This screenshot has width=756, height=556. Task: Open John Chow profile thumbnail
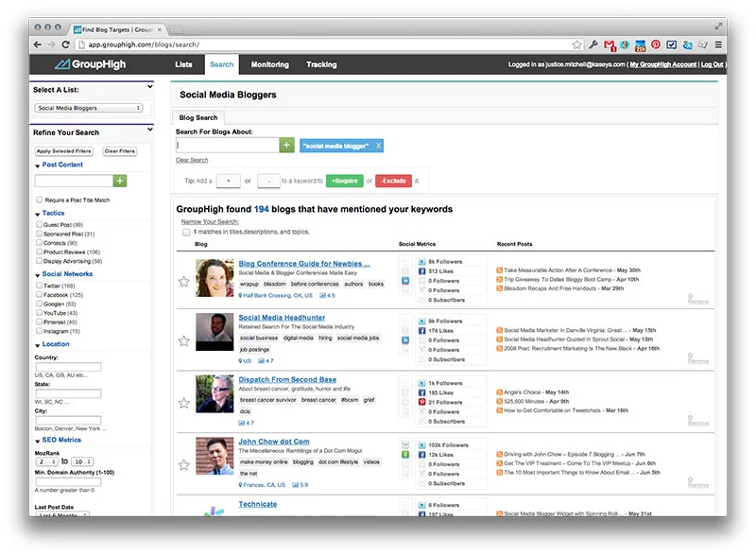point(215,456)
